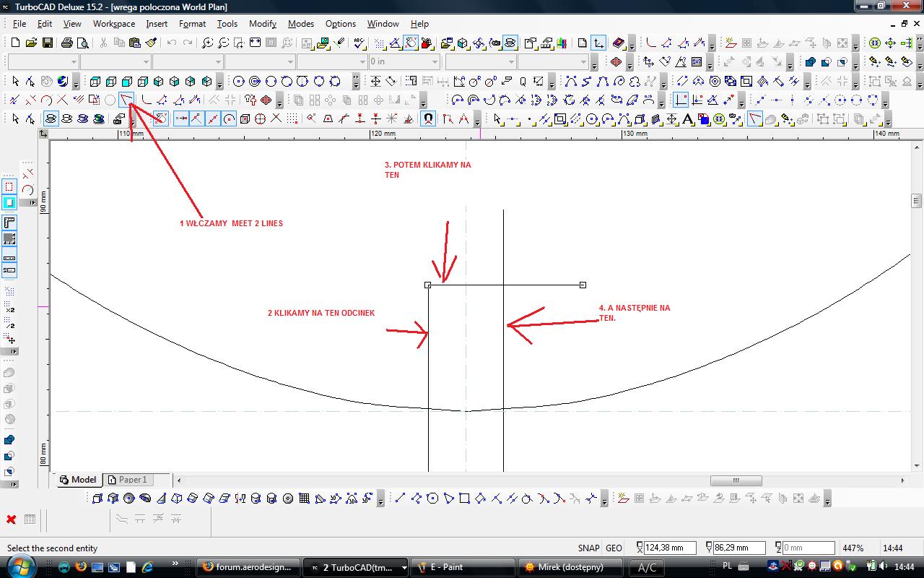Click the Save file icon

point(47,43)
